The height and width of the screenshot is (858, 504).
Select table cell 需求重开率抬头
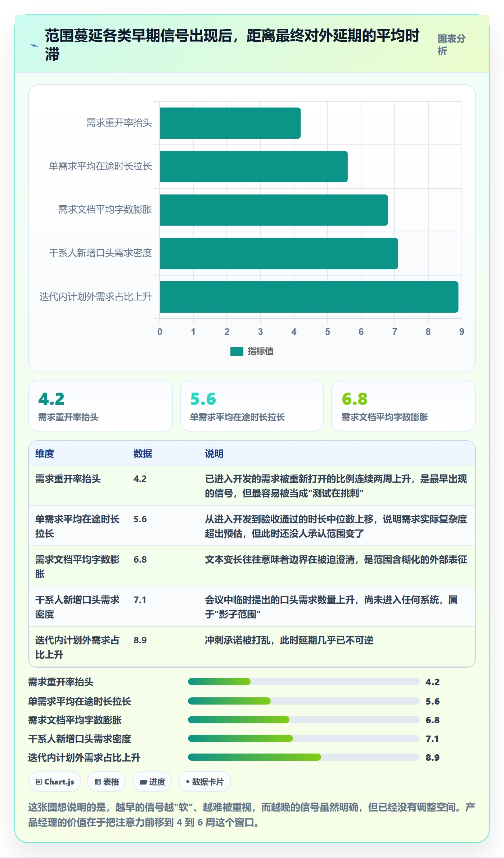pos(68,479)
